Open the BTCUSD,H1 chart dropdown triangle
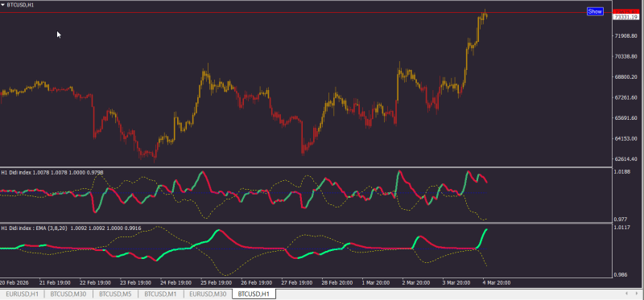Image resolution: width=644 pixels, height=300 pixels. pos(3,5)
